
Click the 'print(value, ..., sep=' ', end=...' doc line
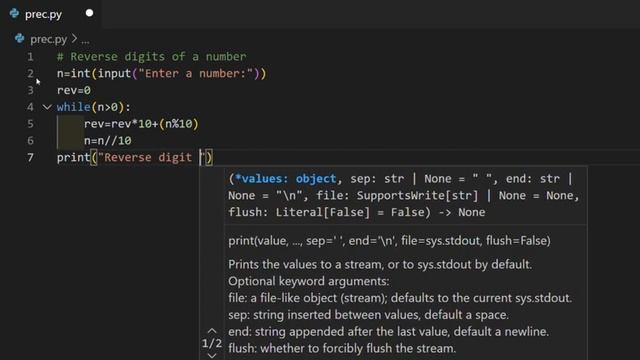pyautogui.click(x=389, y=241)
